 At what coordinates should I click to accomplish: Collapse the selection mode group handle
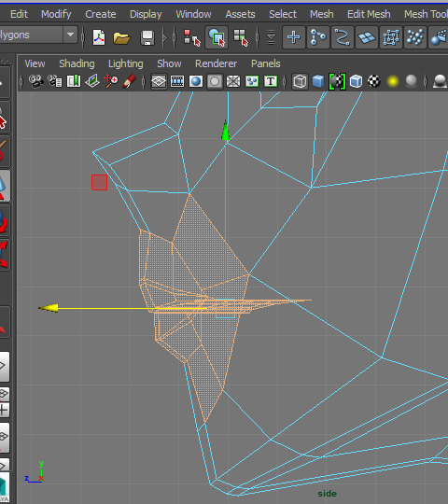pyautogui.click(x=175, y=37)
